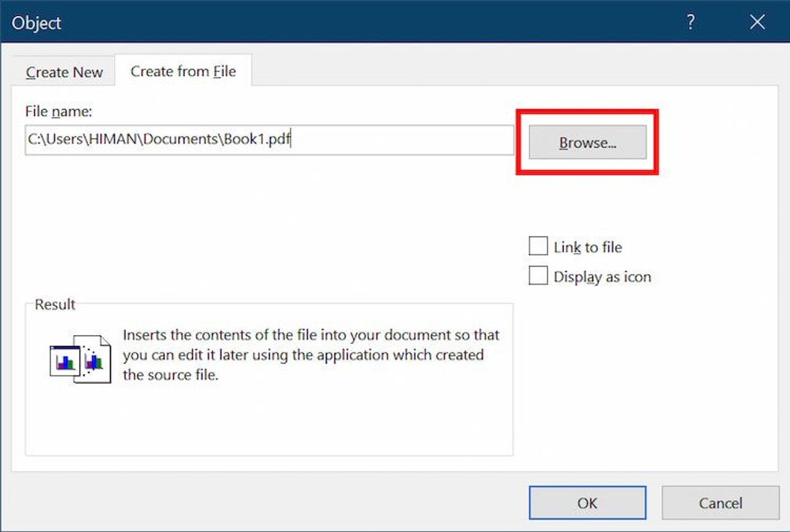The height and width of the screenshot is (532, 790).
Task: Confirm with the OK button
Action: click(587, 502)
